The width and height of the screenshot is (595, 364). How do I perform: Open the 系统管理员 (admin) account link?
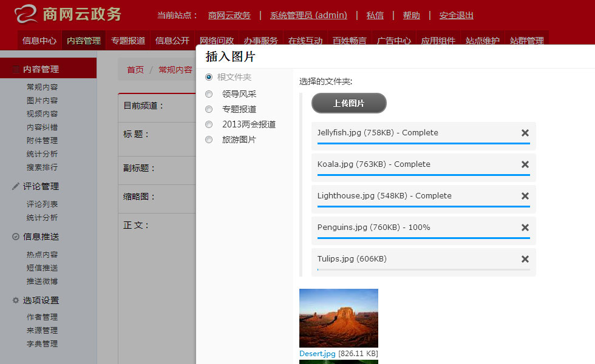308,16
